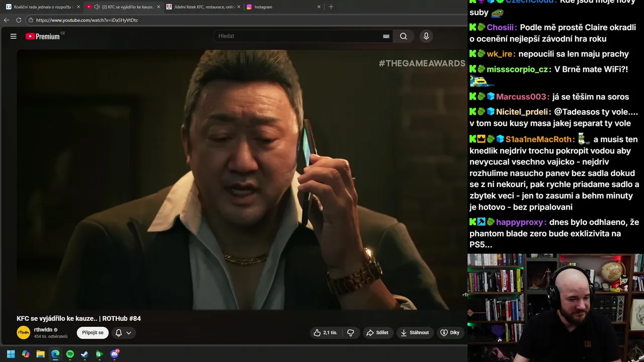Start voice search with the microphone icon

click(426, 36)
